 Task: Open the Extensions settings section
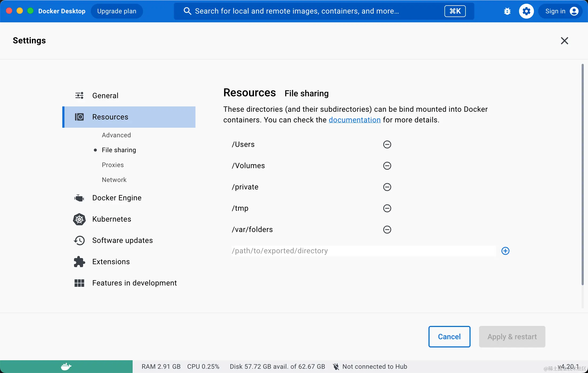click(x=111, y=262)
